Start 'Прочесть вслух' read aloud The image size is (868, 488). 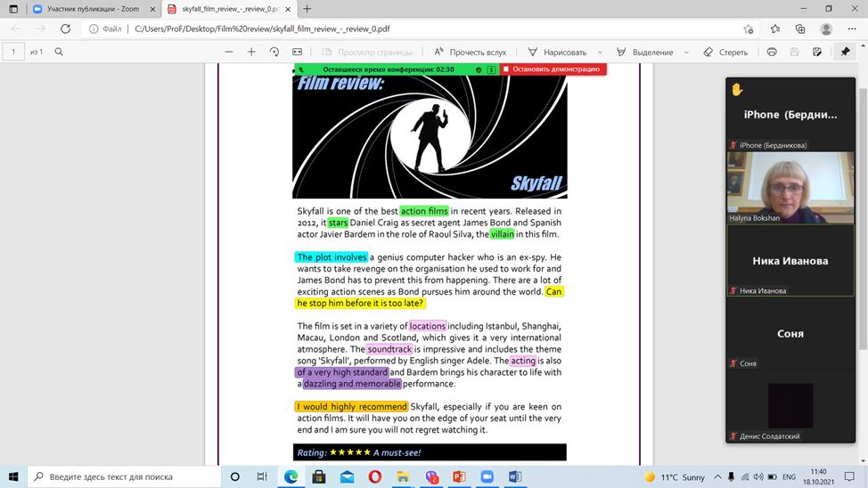coord(470,52)
